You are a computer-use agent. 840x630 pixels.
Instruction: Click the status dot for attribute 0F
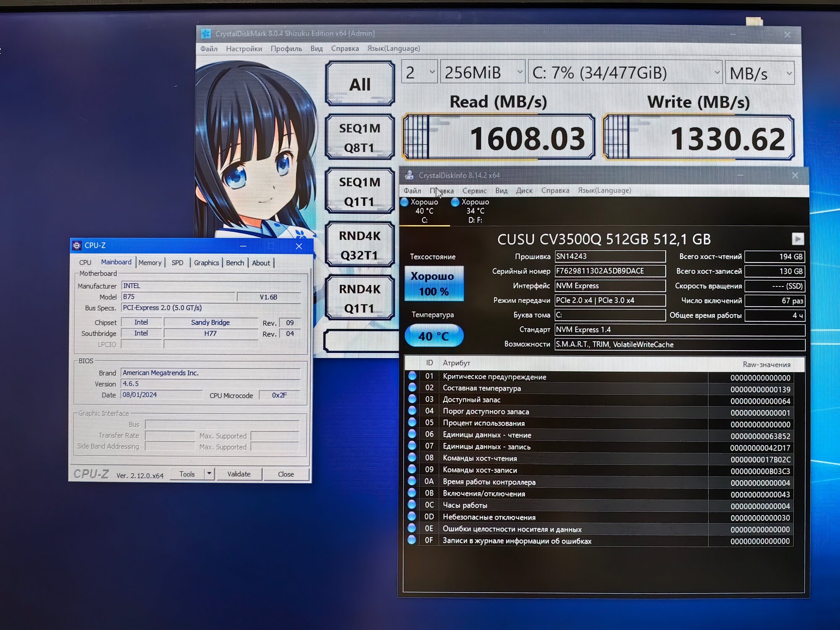coord(412,540)
